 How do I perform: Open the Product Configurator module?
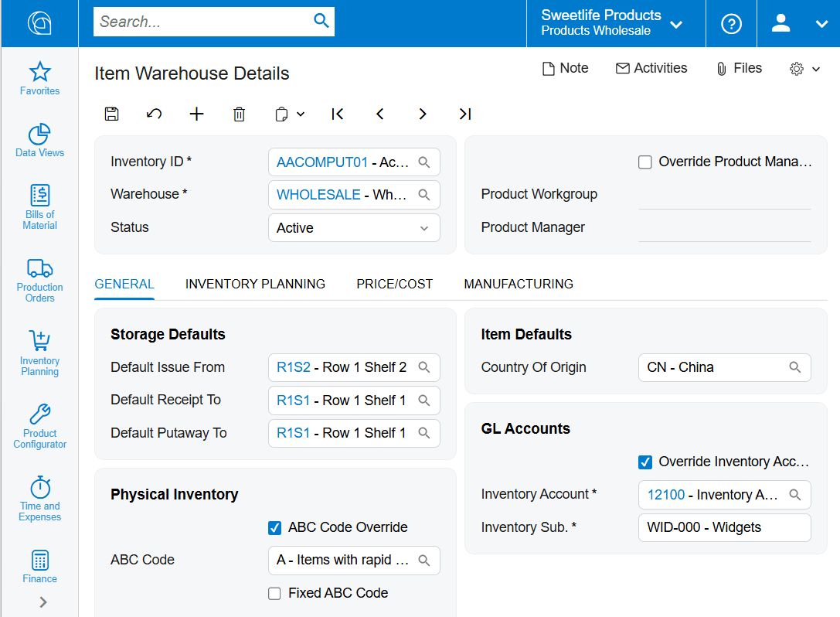click(x=39, y=424)
